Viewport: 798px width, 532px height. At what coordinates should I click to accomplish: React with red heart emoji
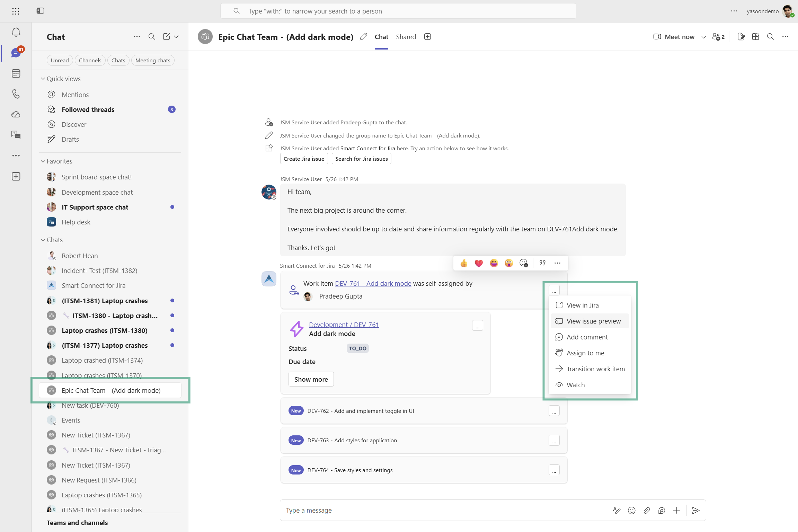pos(479,263)
